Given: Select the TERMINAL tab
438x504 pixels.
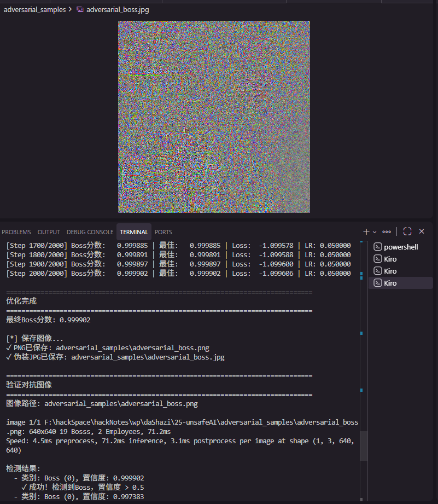Looking at the screenshot, I should [x=133, y=231].
